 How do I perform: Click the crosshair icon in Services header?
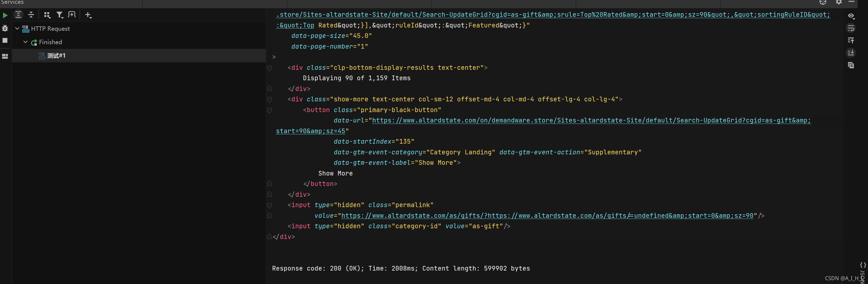823,2
